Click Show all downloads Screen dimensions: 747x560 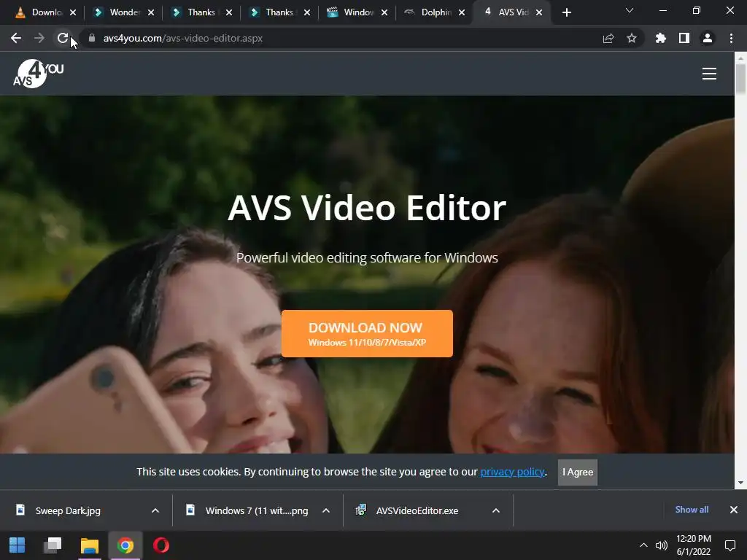point(692,510)
